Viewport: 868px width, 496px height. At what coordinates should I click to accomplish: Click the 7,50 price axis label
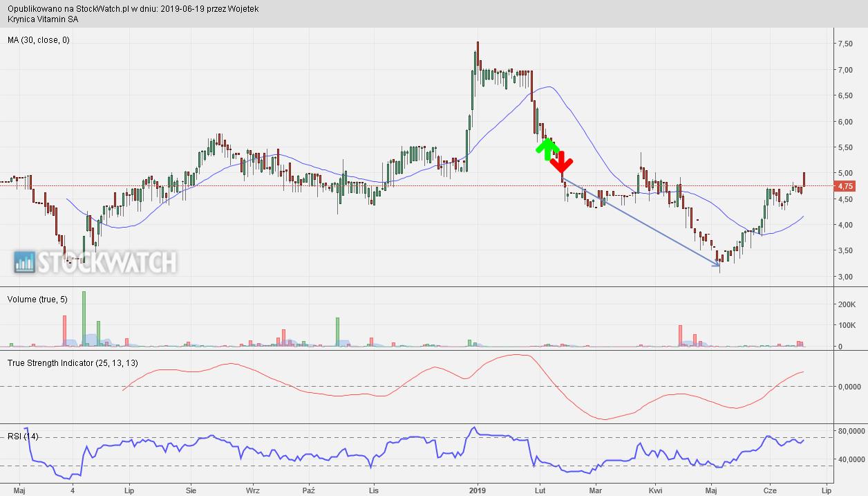pyautogui.click(x=845, y=44)
